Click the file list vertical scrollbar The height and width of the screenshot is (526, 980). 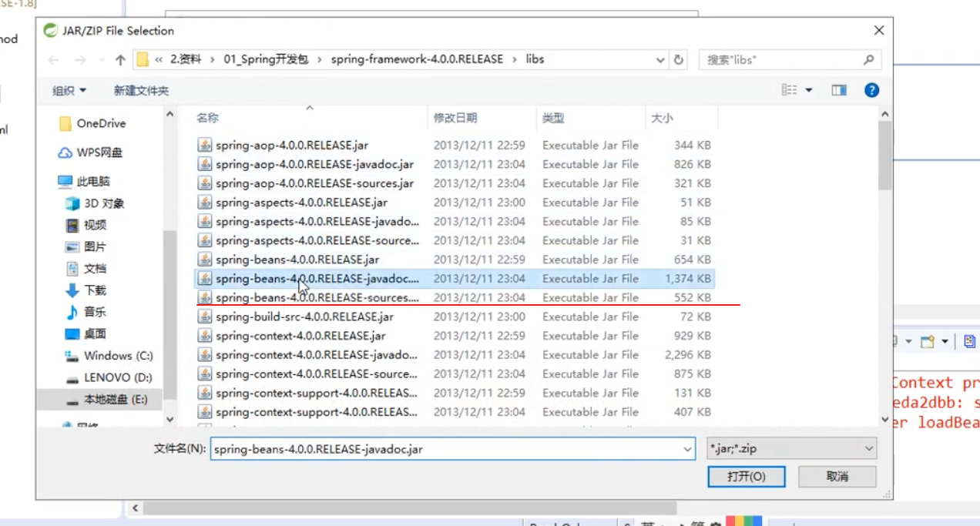(885, 154)
